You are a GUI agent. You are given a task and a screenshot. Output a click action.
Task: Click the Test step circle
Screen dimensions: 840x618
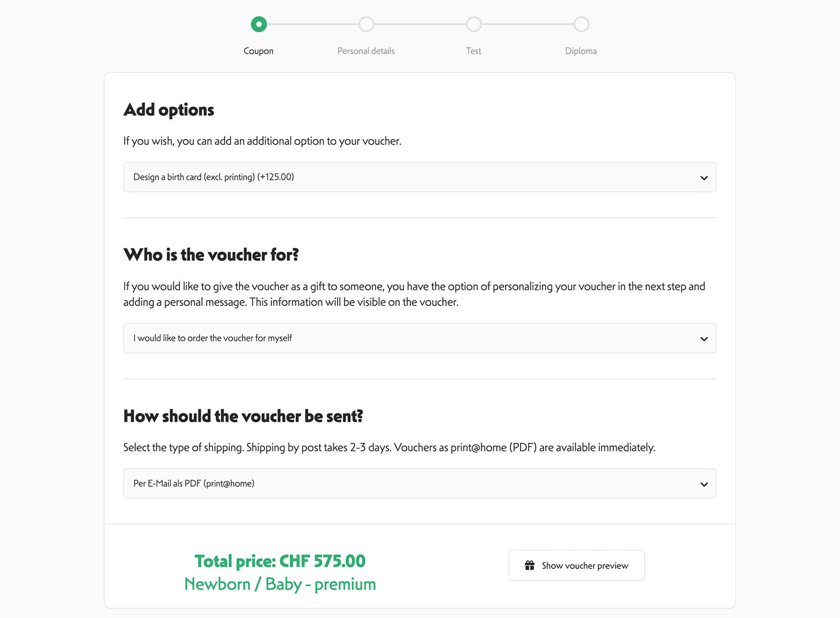(474, 24)
